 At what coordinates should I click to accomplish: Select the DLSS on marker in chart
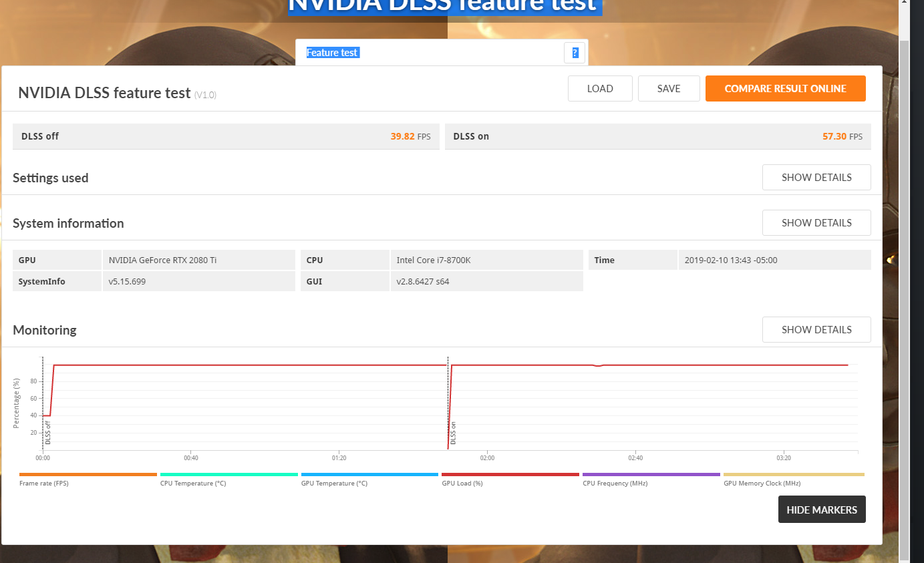[x=453, y=433]
